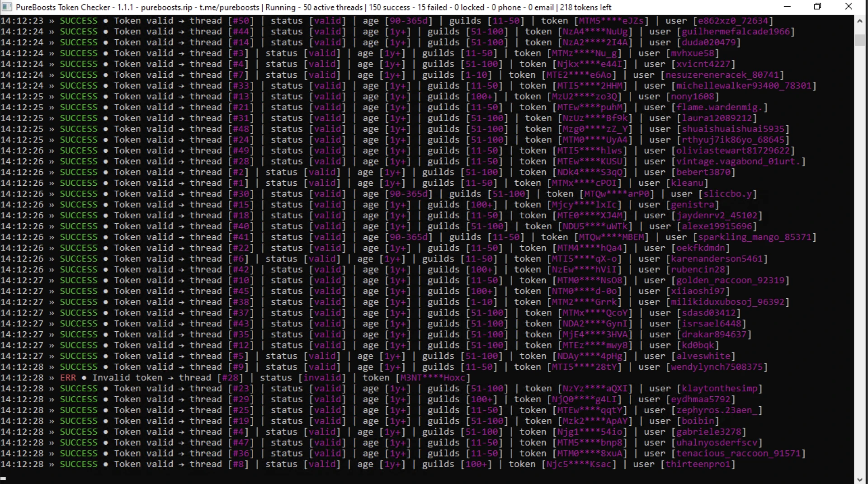This screenshot has height=484, width=868.
Task: Click username isrsael6448
Action: (x=712, y=324)
